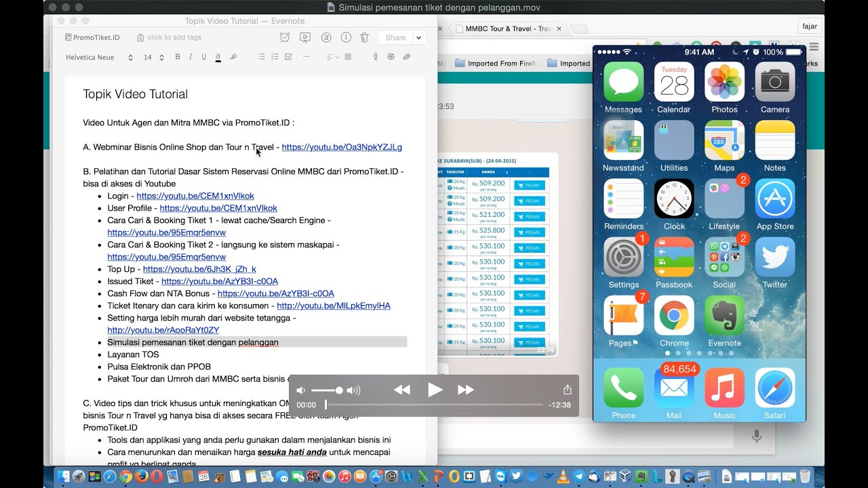Insert a table into the note

coord(348,57)
